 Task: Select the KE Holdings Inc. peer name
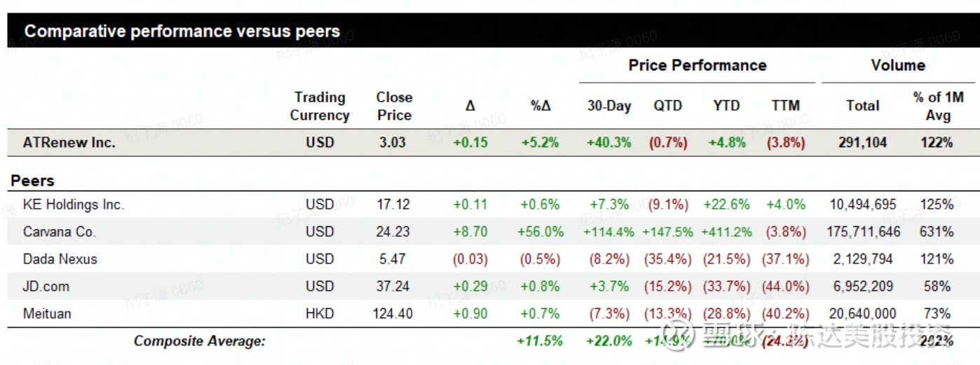(x=74, y=205)
